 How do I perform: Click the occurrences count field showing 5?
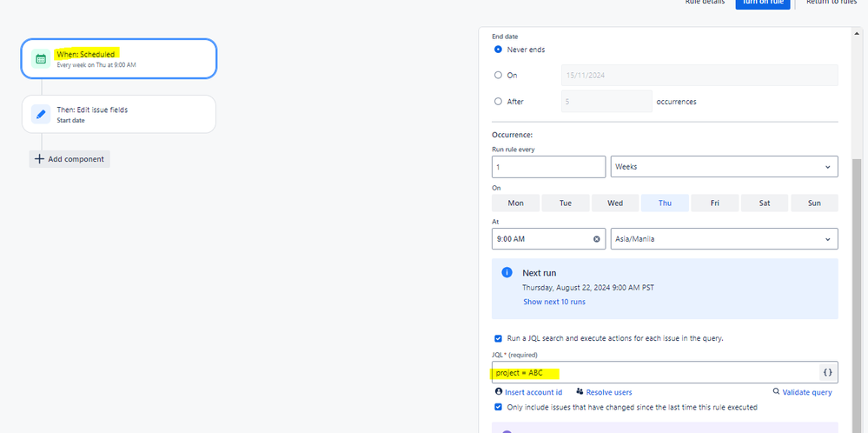pyautogui.click(x=606, y=102)
